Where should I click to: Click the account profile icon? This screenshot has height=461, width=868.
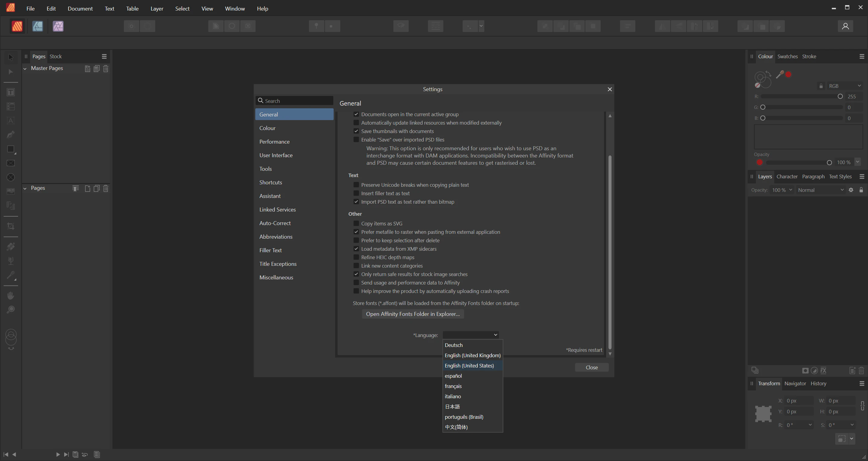pos(845,26)
